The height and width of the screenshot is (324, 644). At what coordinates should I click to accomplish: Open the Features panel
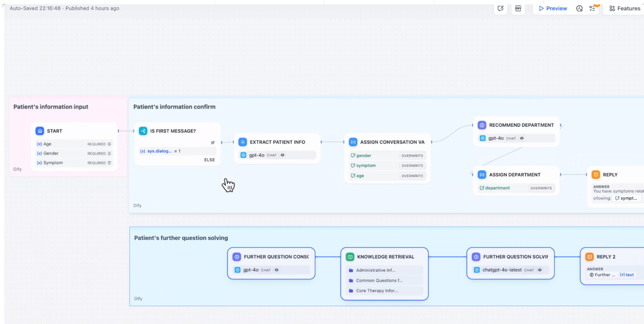click(x=624, y=9)
